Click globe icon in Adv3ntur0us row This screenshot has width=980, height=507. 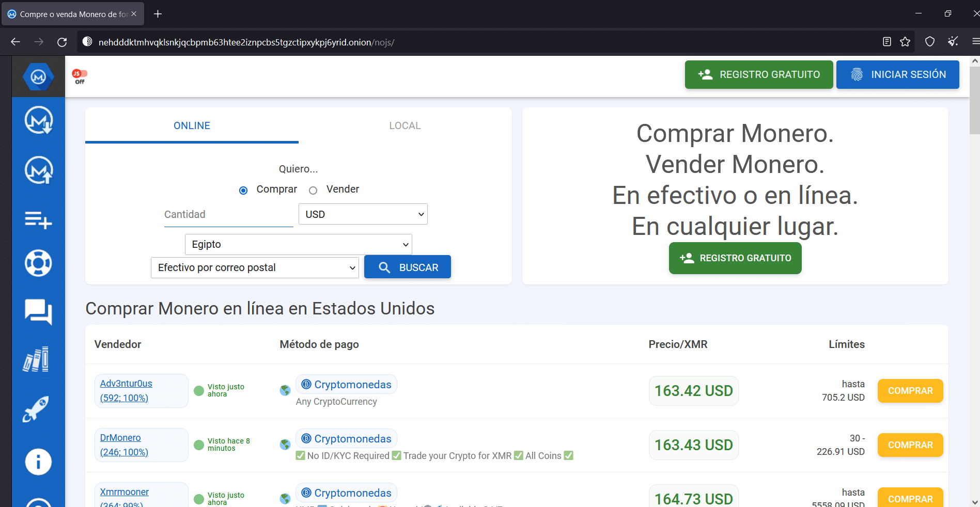coord(285,390)
